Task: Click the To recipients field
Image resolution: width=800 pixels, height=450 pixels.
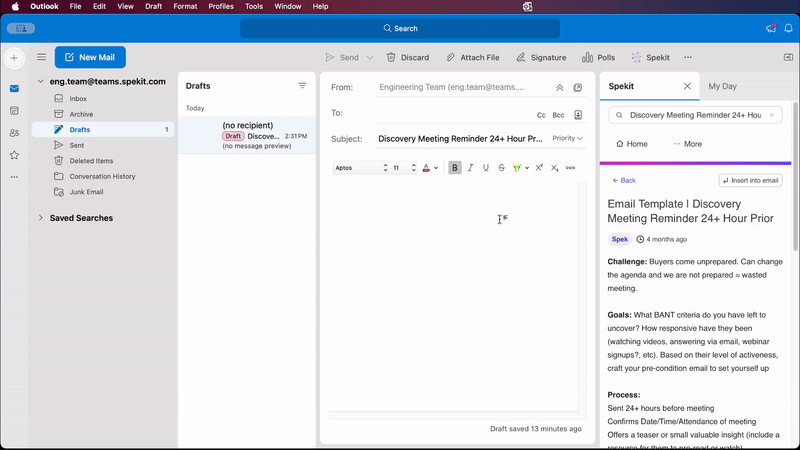Action: pyautogui.click(x=454, y=114)
